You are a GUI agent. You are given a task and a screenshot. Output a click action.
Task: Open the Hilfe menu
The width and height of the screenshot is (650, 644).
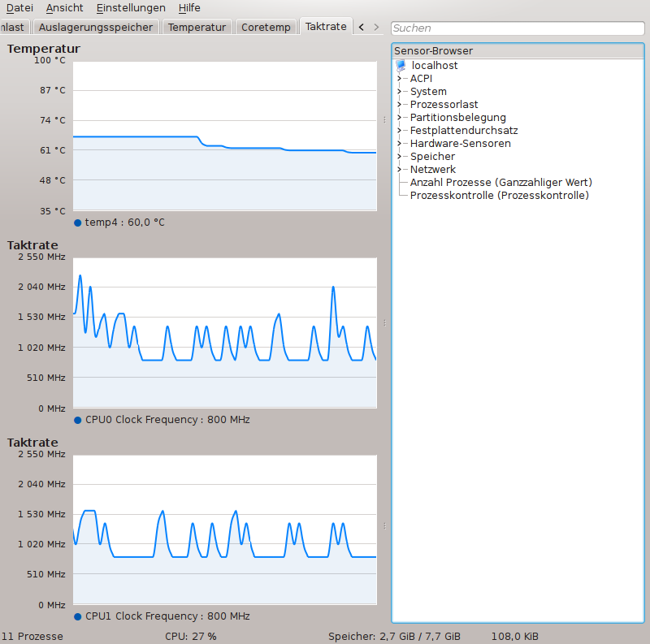coord(189,7)
